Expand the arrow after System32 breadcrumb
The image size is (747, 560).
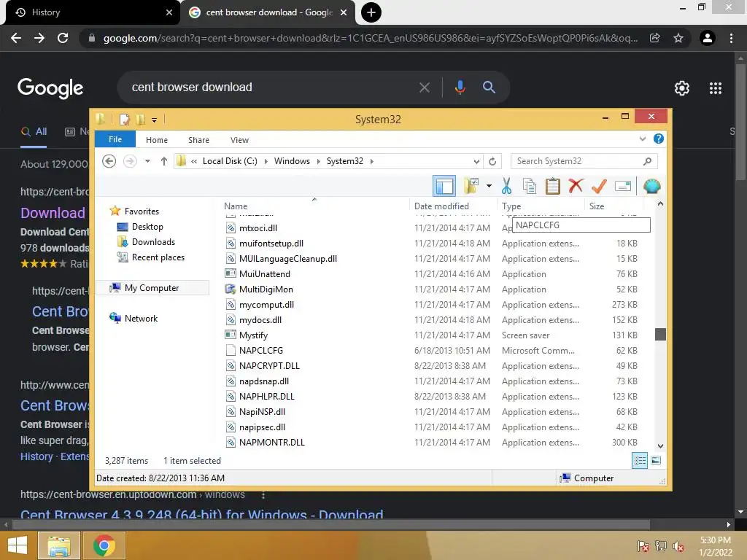point(372,161)
